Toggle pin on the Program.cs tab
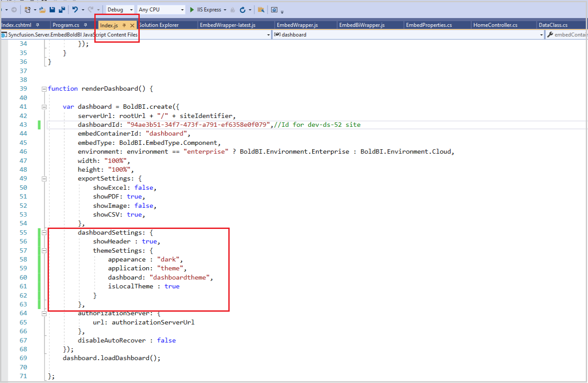Screen dimensions: 588x383 point(86,25)
